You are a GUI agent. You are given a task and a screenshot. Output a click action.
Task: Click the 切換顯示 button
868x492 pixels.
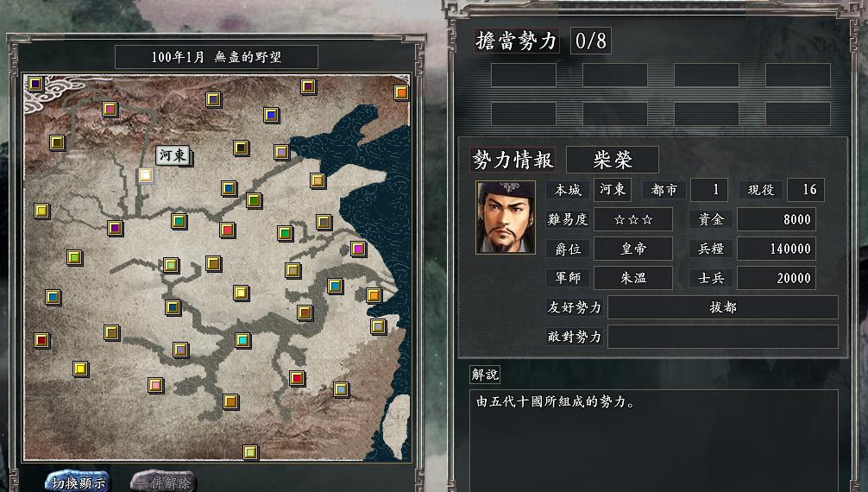click(x=78, y=482)
